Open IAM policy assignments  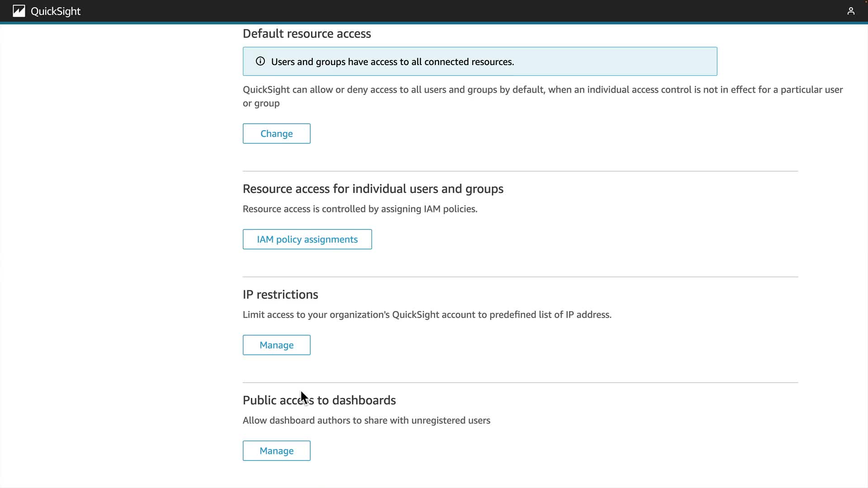(307, 239)
